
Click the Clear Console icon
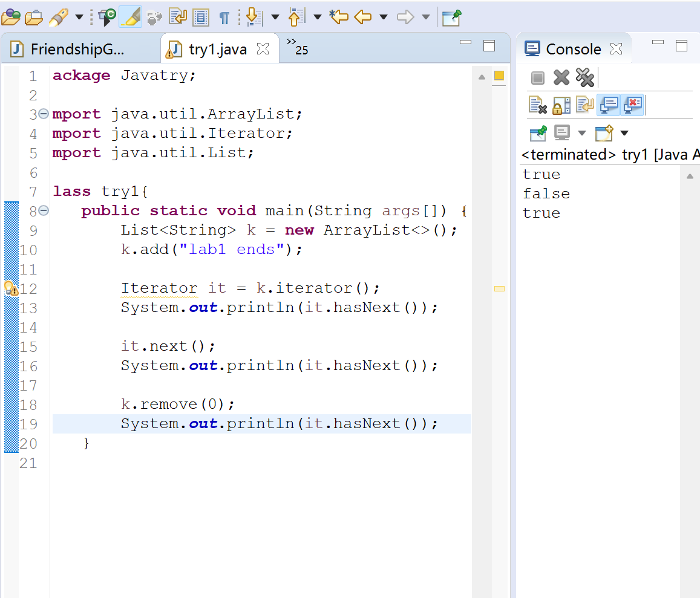pyautogui.click(x=537, y=105)
